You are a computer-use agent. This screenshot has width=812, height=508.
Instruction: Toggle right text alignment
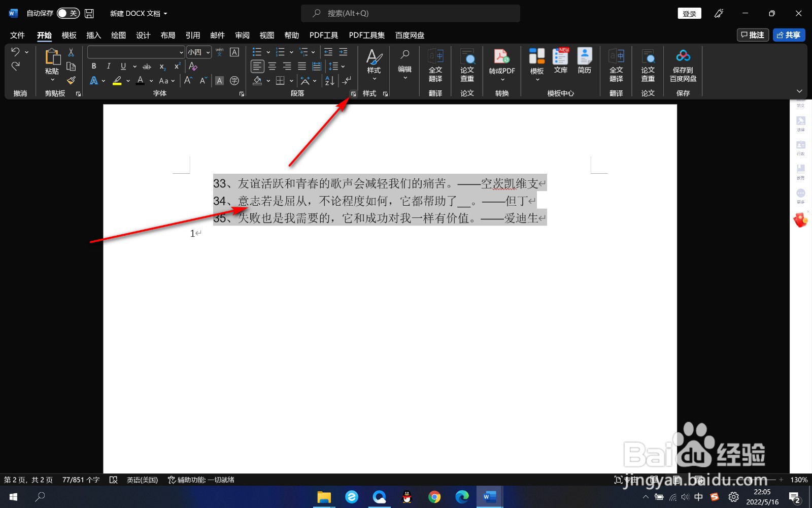[287, 66]
